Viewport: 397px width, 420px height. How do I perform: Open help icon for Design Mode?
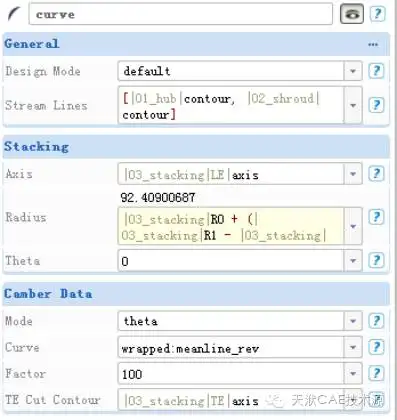(x=376, y=70)
